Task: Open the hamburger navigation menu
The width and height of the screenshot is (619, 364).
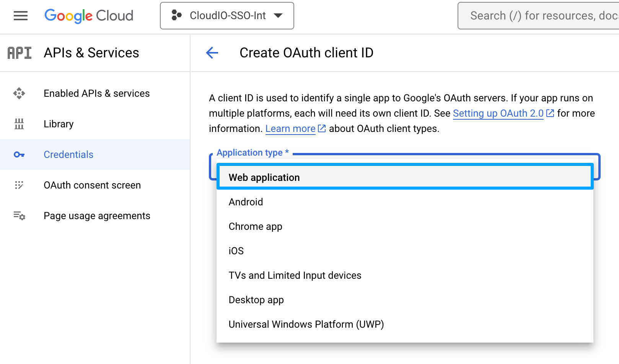Action: [x=21, y=16]
